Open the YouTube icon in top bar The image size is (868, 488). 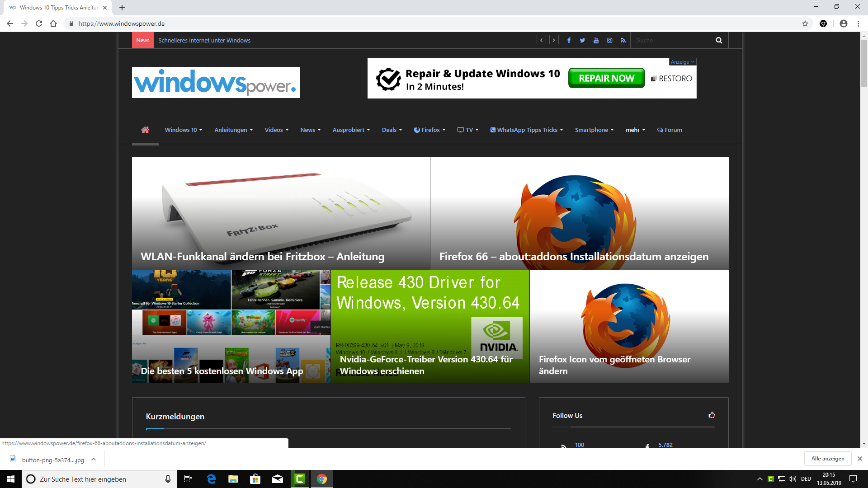(596, 40)
